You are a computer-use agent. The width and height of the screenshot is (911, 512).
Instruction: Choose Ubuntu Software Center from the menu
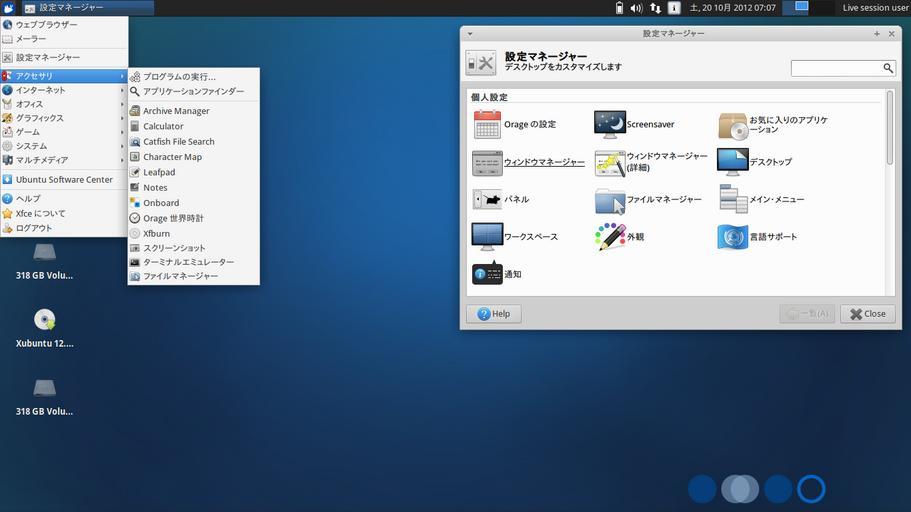[x=64, y=180]
